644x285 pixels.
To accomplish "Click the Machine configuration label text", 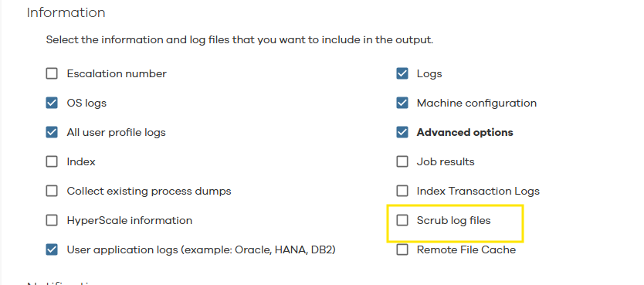I will 477,103.
